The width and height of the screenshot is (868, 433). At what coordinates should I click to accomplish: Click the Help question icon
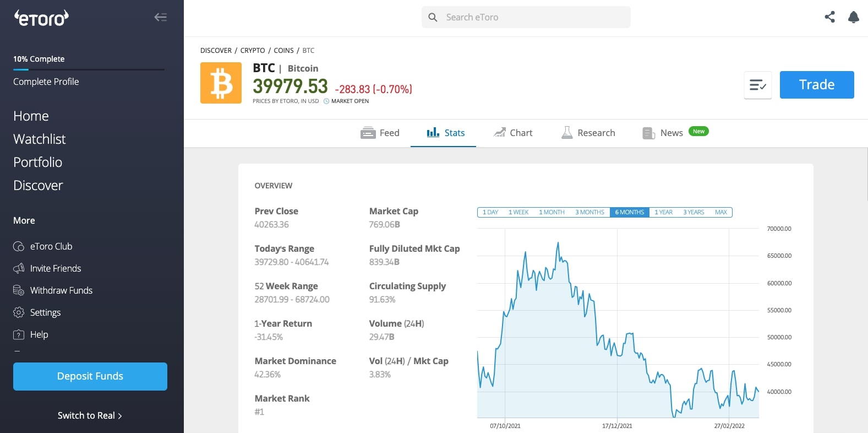click(19, 334)
